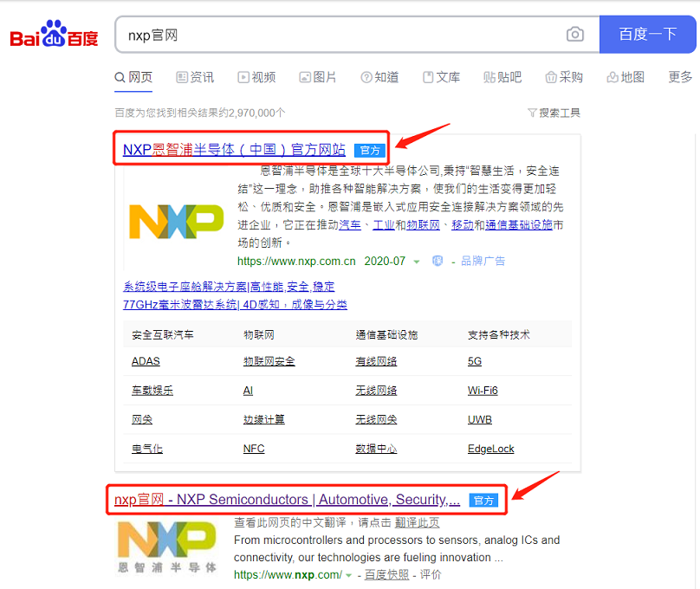Click the 安全互联汽车 column header

pyautogui.click(x=163, y=334)
